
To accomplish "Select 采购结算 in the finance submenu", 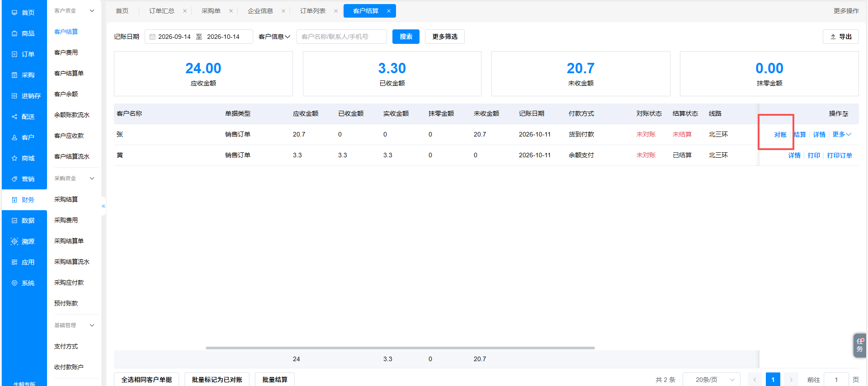I will tap(66, 199).
